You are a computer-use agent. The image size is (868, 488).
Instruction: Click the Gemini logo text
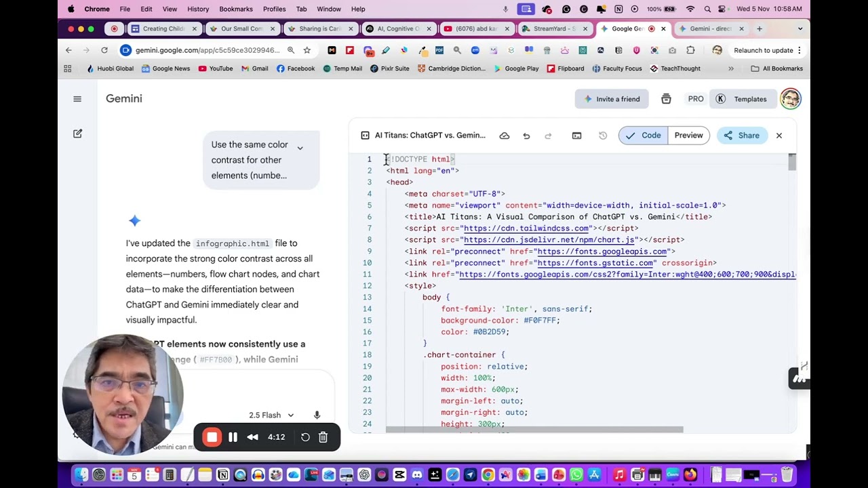point(124,99)
